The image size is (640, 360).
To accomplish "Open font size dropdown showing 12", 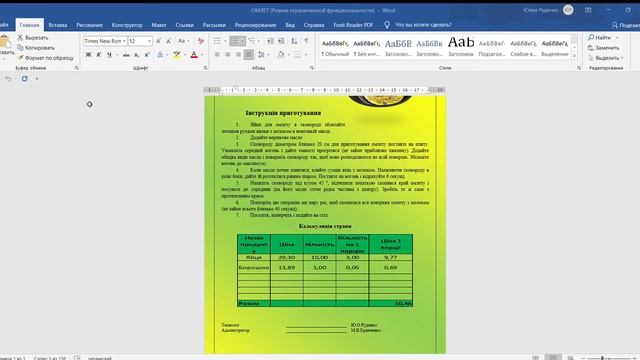I will [149, 41].
